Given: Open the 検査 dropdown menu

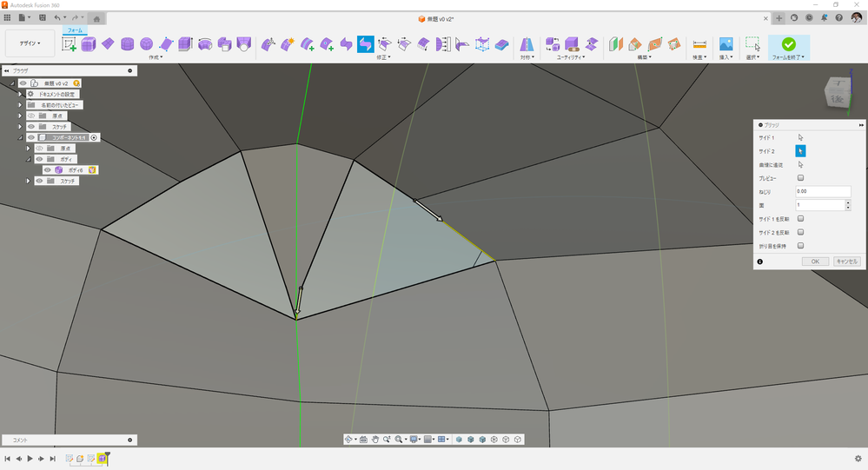Looking at the screenshot, I should coord(699,57).
